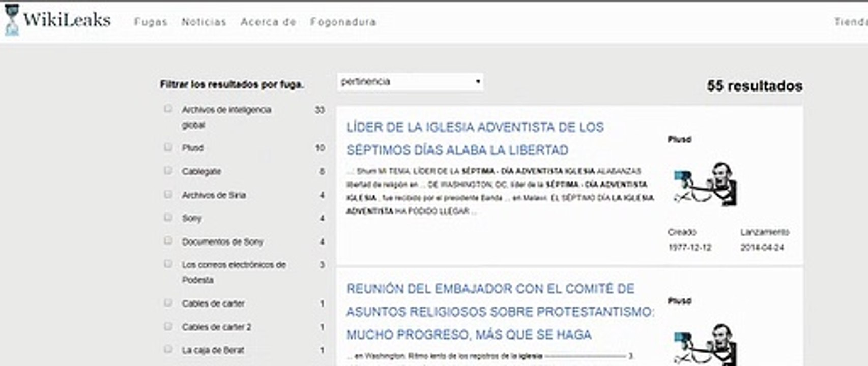Click the Cablegate filter label
Viewport: 868px width, 366px height.
pos(201,171)
